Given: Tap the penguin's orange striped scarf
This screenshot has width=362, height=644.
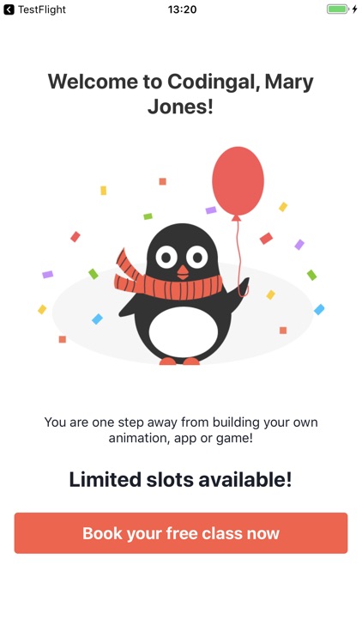Looking at the screenshot, I should [x=168, y=280].
